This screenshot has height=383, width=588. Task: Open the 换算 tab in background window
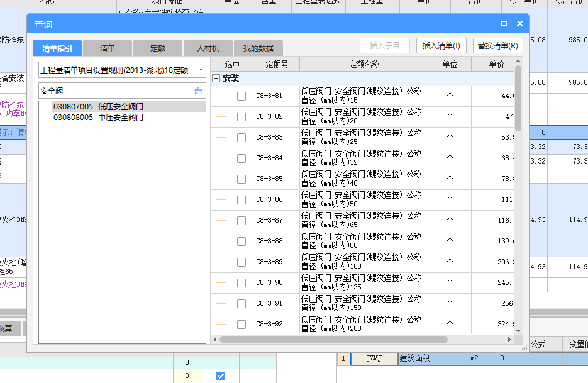pos(9,329)
